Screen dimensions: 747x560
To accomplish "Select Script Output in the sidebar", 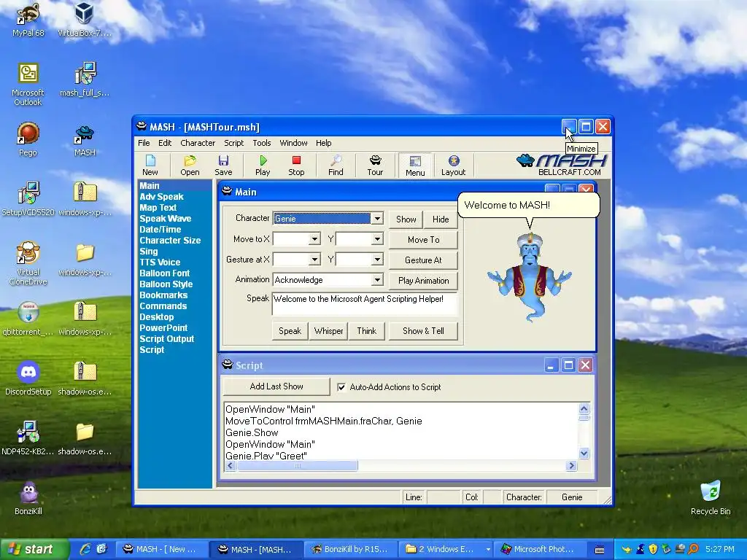I will pyautogui.click(x=167, y=339).
